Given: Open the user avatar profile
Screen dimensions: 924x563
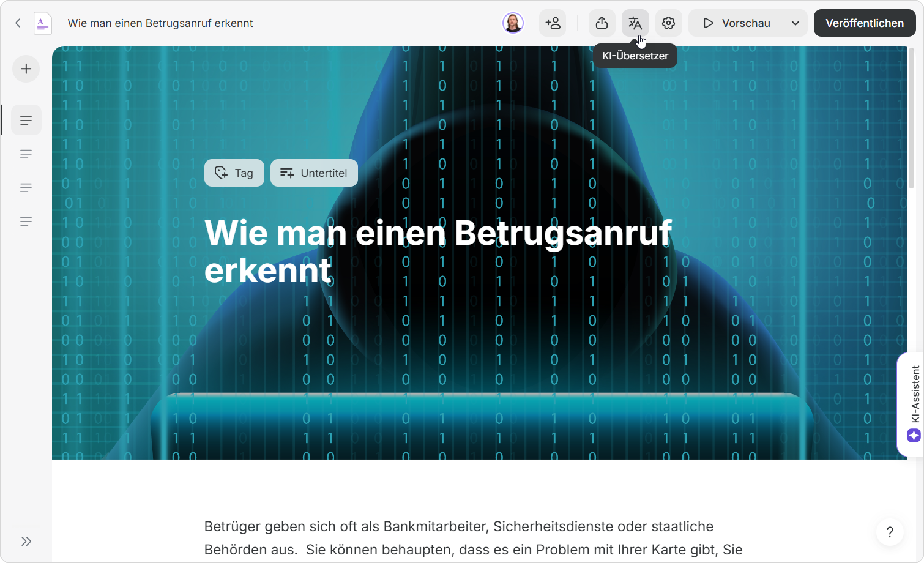Looking at the screenshot, I should [512, 23].
